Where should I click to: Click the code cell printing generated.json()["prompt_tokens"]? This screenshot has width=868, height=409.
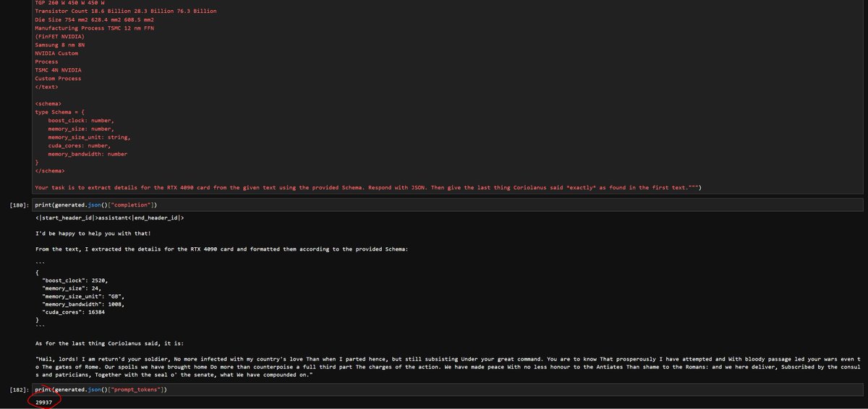coord(448,389)
